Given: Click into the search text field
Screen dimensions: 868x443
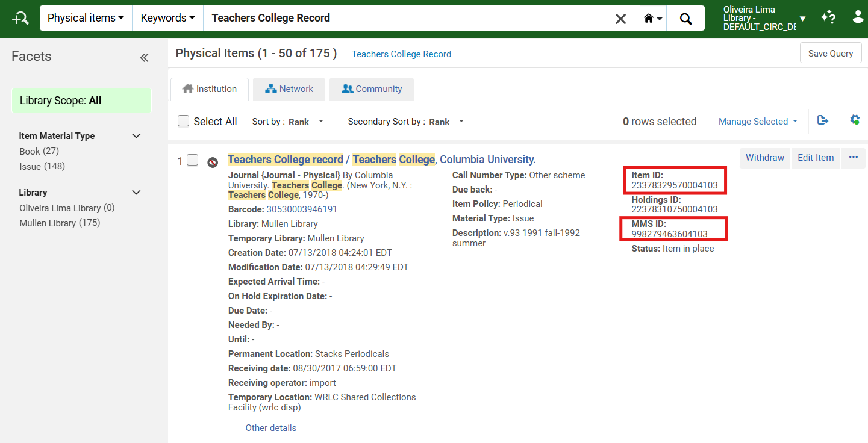Looking at the screenshot, I should coord(404,18).
